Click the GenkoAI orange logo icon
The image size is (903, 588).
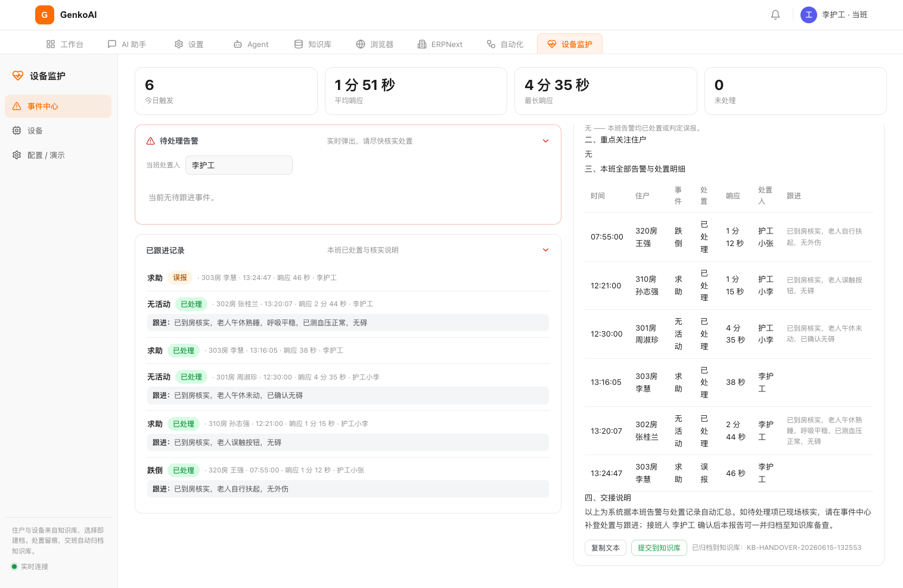[x=45, y=15]
